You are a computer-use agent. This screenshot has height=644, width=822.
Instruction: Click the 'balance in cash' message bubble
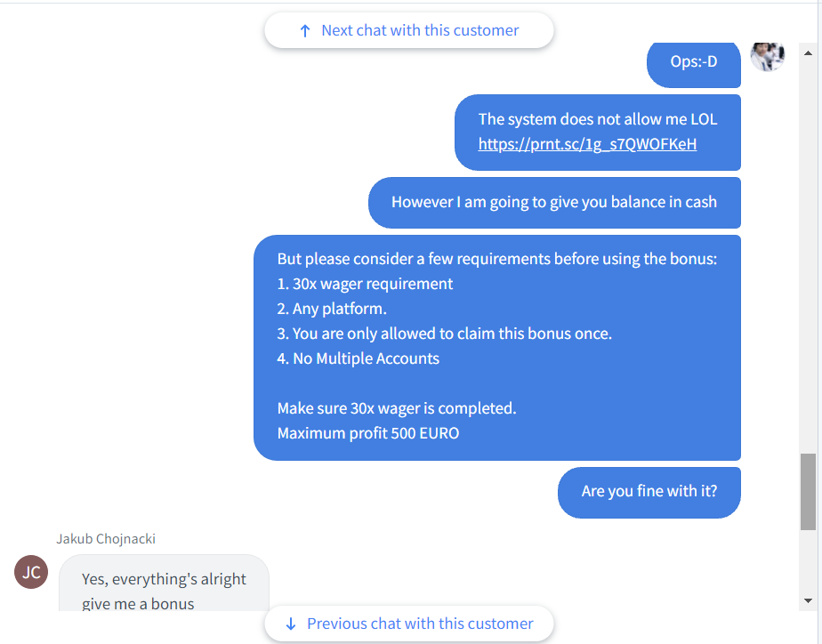click(554, 203)
